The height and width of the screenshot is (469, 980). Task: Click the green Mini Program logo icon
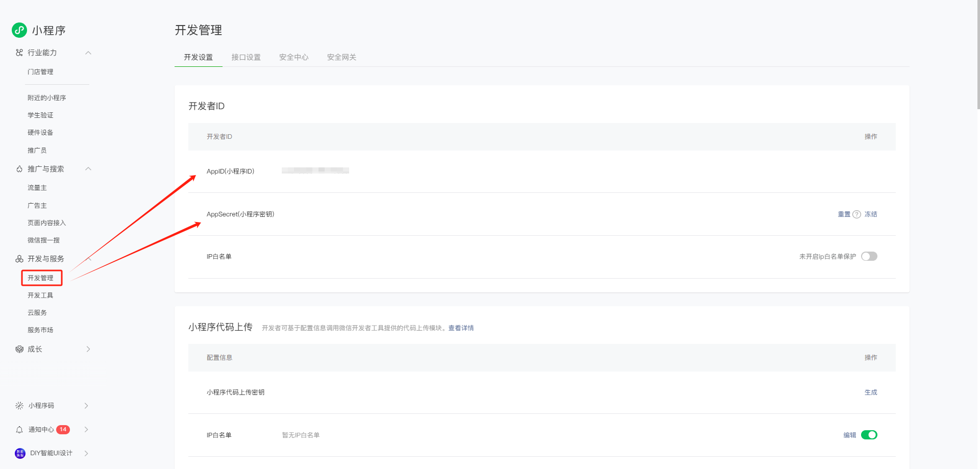[19, 30]
